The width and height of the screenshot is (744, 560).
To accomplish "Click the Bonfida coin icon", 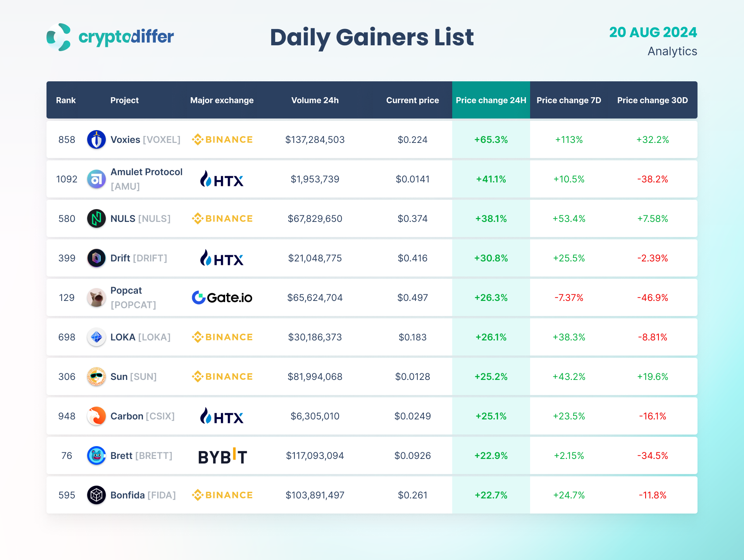I will tap(96, 495).
